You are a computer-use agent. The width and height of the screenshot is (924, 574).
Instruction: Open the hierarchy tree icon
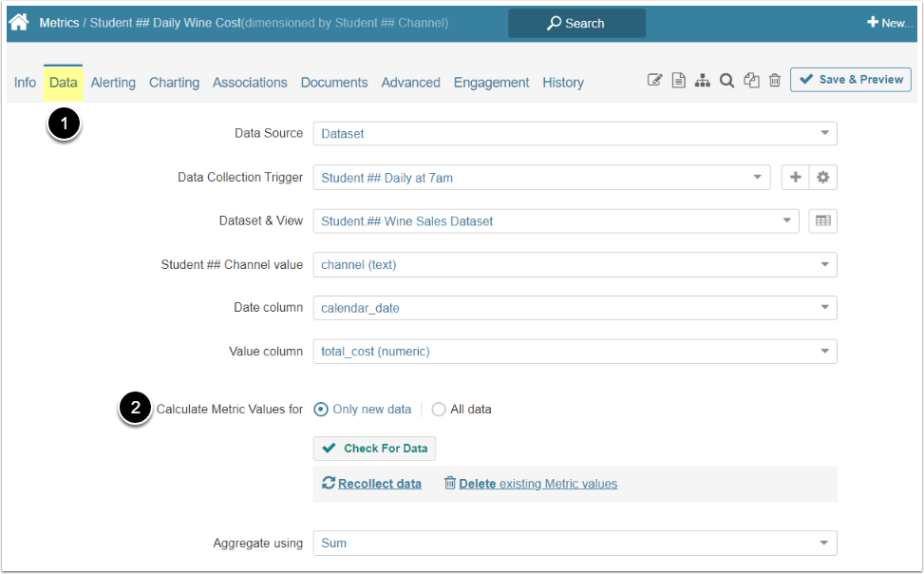tap(702, 80)
